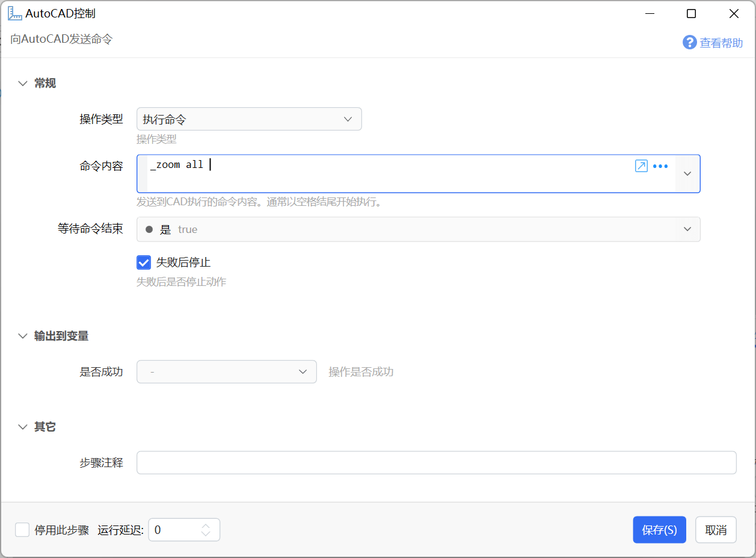756x558 pixels.
Task: Maximize the AutoCAD控制 window
Action: pos(691,13)
